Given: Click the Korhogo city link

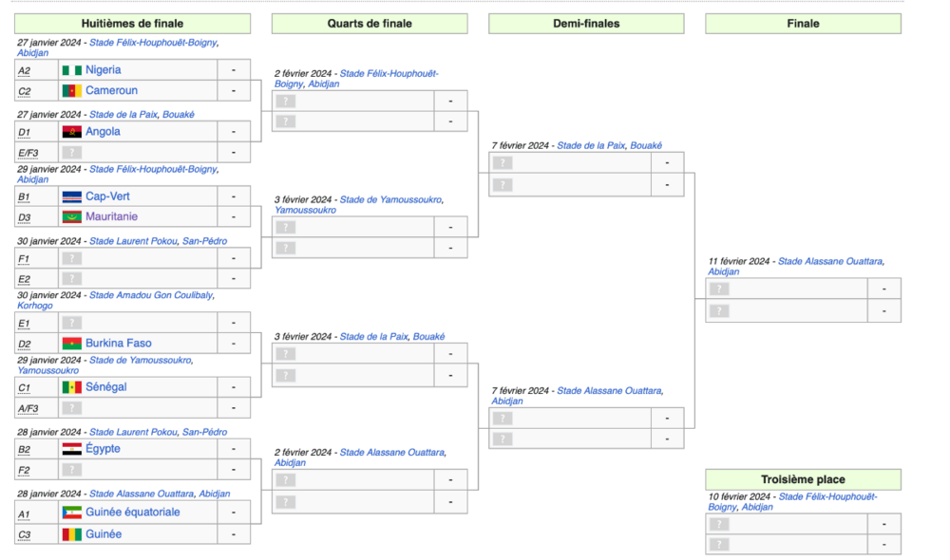Looking at the screenshot, I should point(36,306).
